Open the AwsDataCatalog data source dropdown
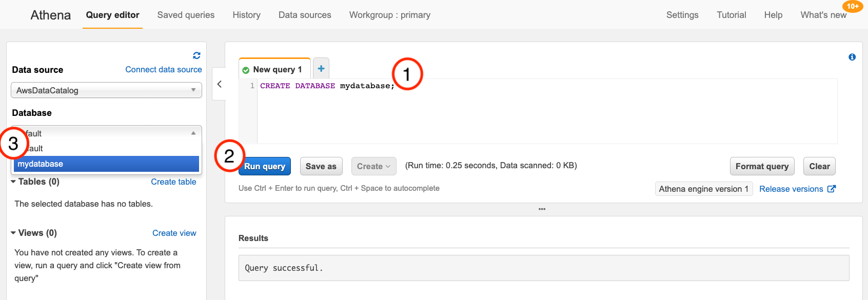 (x=106, y=90)
